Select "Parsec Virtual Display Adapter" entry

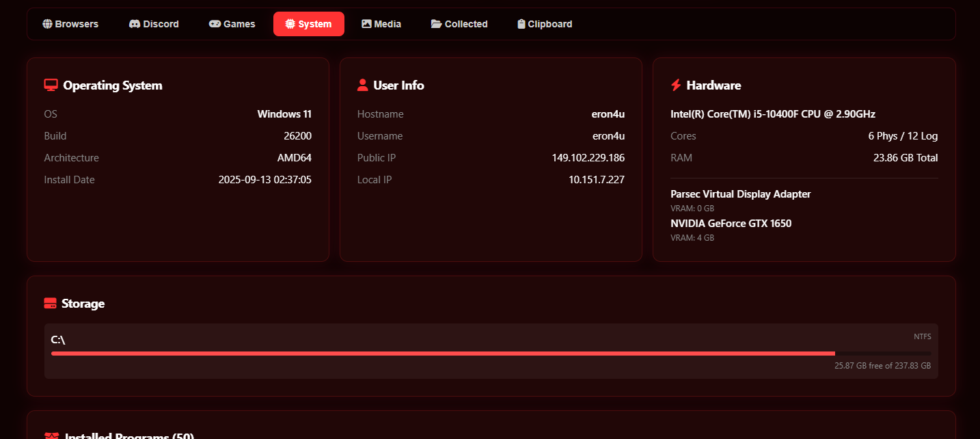click(x=741, y=194)
